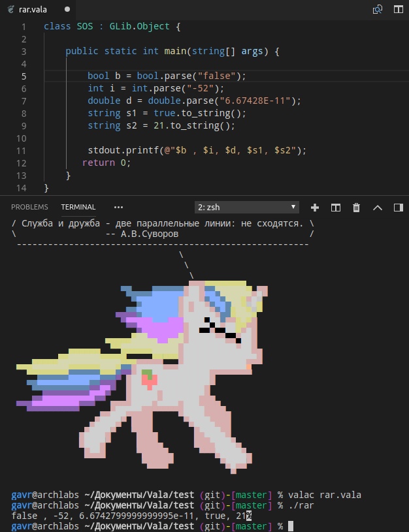This screenshot has height=532, width=409.
Task: Click the 'class SOS : GLib.Object {' line
Action: point(112,27)
